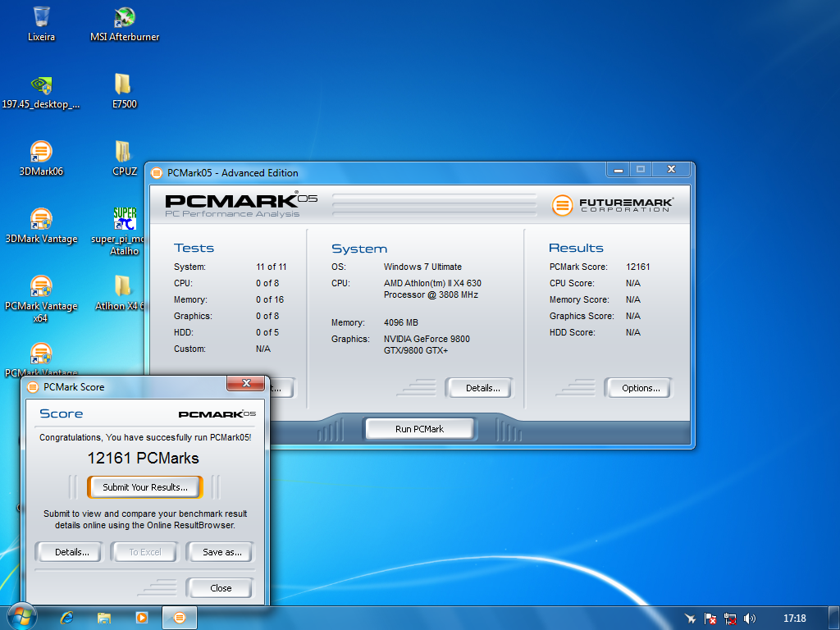Close PCMark Score dialog with red X
The width and height of the screenshot is (840, 630).
(246, 382)
